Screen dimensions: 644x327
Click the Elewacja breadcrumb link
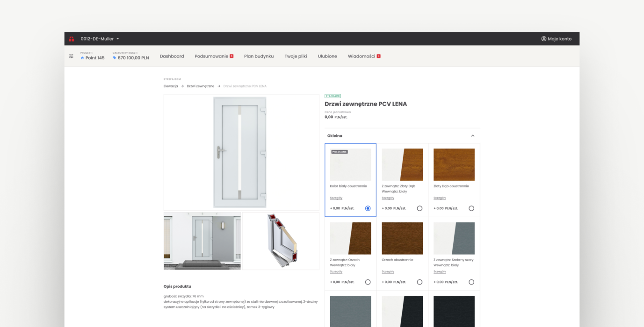point(171,86)
